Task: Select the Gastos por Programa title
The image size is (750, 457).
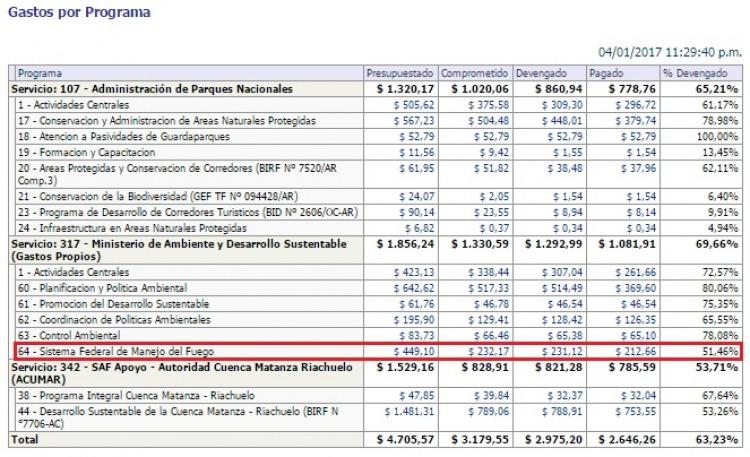Action: coord(79,12)
